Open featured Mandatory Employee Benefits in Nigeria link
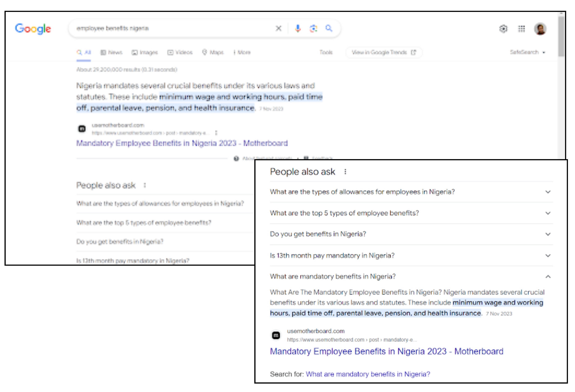Image resolution: width=575 pixels, height=392 pixels. tap(182, 143)
